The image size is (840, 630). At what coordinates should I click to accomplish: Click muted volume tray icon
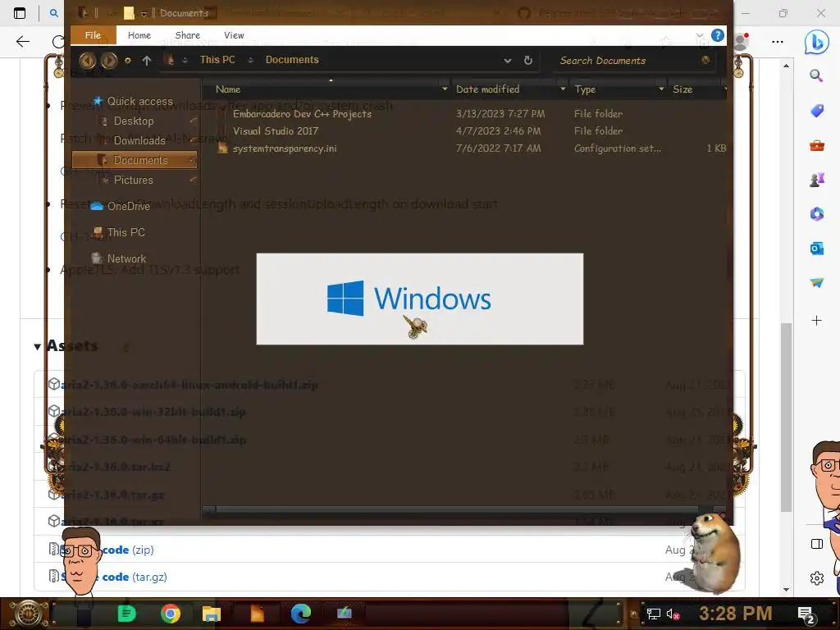click(x=673, y=614)
